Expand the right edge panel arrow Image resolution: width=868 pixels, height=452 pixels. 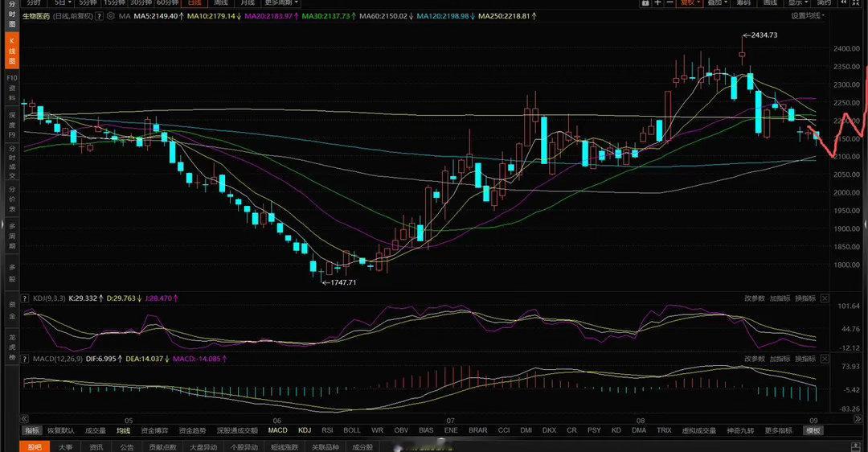click(866, 225)
